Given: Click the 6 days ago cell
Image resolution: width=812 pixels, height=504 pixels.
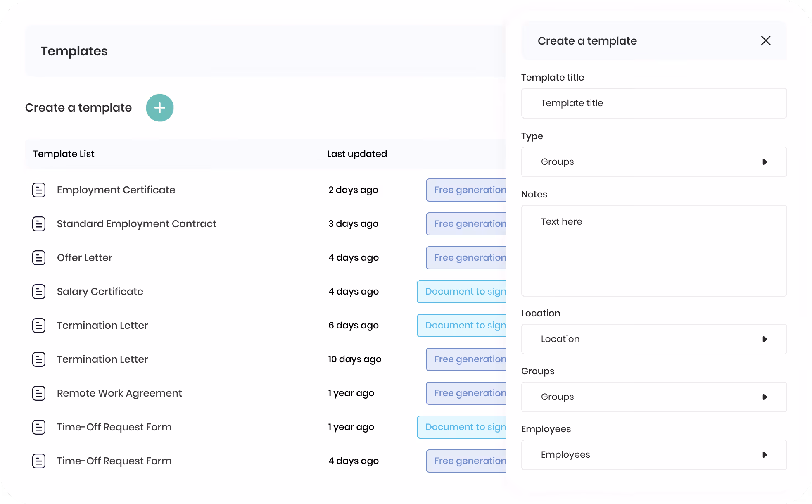Looking at the screenshot, I should click(x=354, y=326).
